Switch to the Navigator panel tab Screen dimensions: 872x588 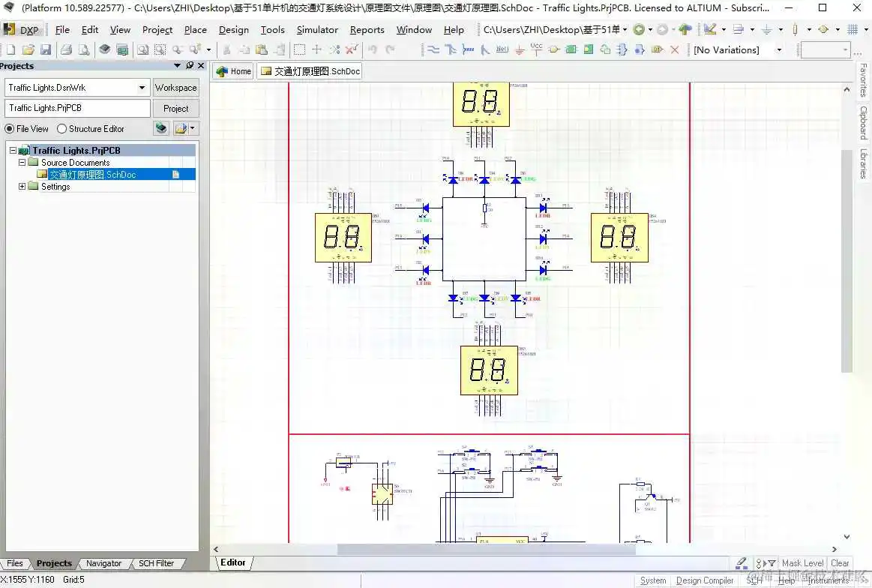pyautogui.click(x=103, y=563)
